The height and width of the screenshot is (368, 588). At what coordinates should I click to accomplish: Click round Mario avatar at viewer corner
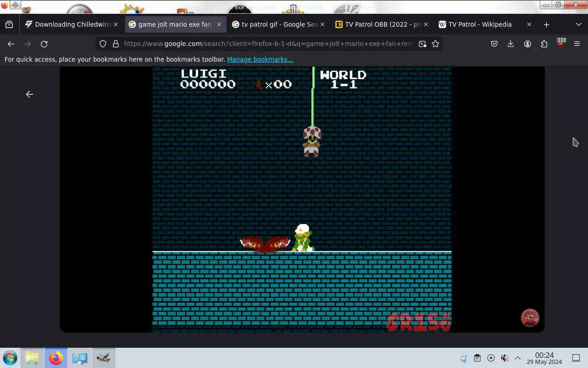[530, 318]
